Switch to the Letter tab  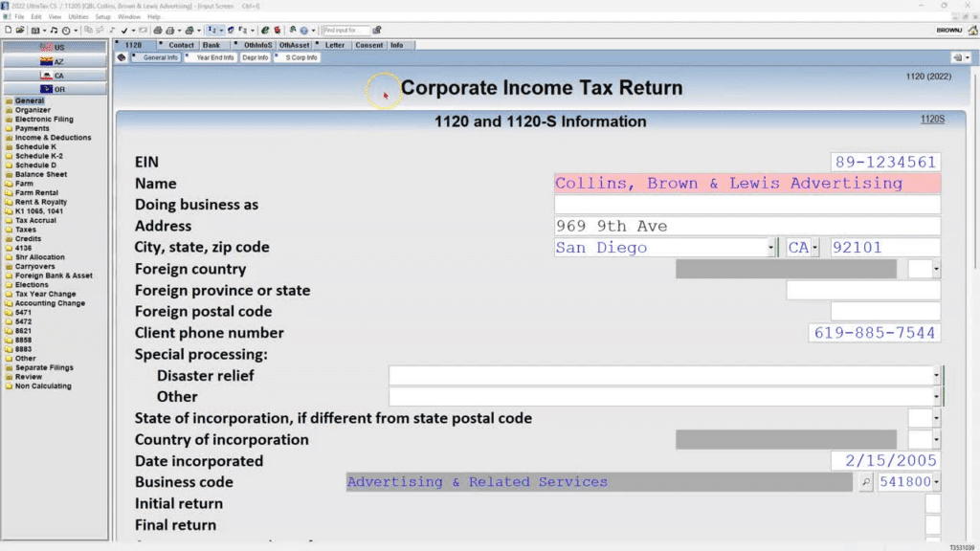pyautogui.click(x=334, y=45)
